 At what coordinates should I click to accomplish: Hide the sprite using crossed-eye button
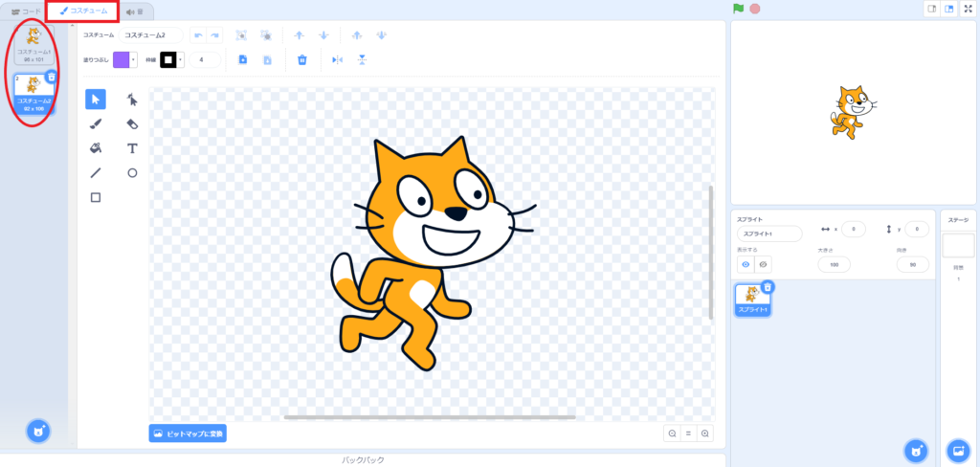(763, 264)
